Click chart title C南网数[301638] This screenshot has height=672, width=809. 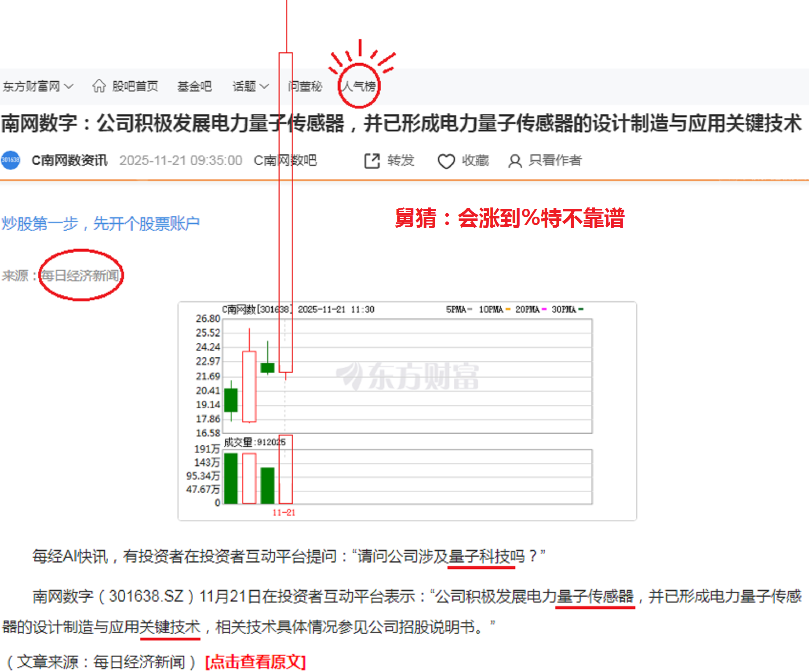257,309
